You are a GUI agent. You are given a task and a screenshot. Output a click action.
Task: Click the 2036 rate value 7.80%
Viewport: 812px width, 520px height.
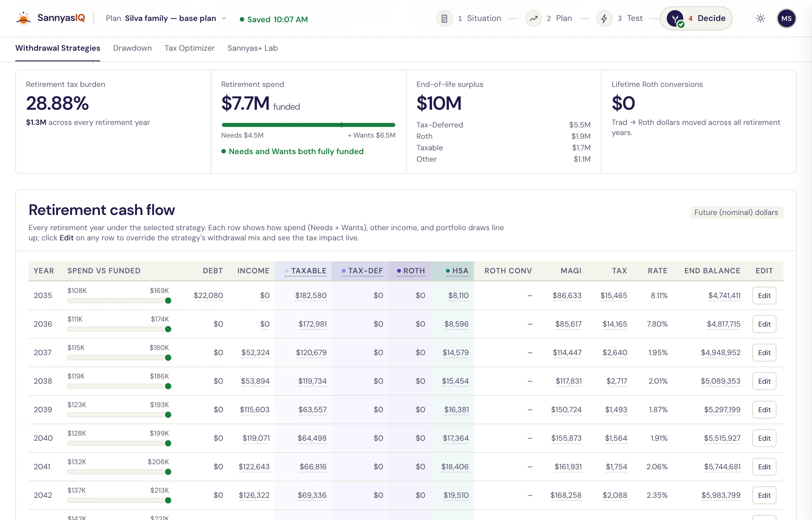tap(657, 324)
